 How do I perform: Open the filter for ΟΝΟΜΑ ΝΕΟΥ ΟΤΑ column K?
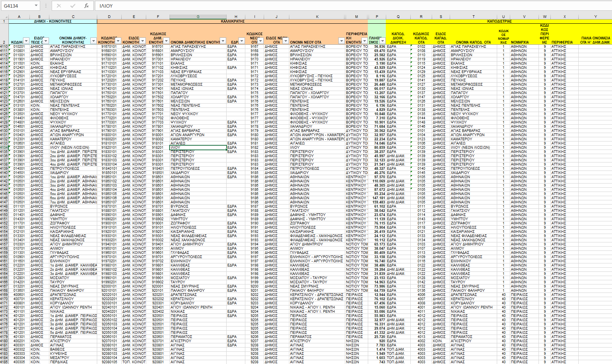341,41
